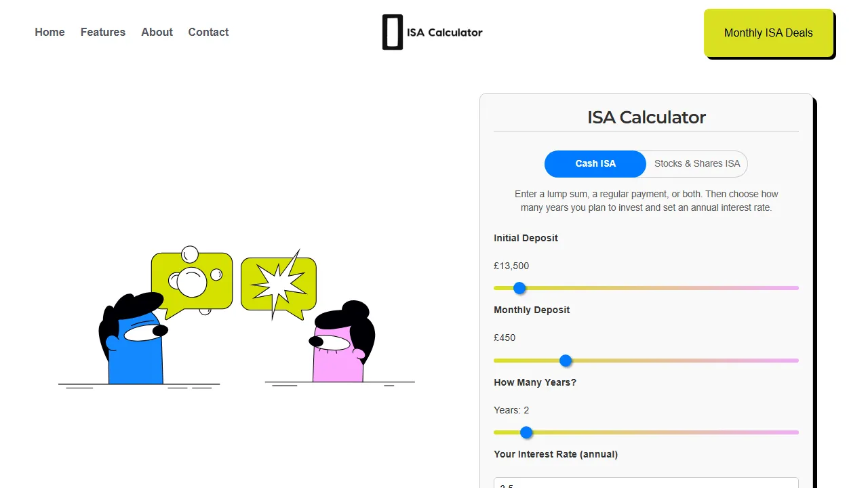The width and height of the screenshot is (868, 488).
Task: Click the ISA Calculator logo icon
Action: point(392,31)
